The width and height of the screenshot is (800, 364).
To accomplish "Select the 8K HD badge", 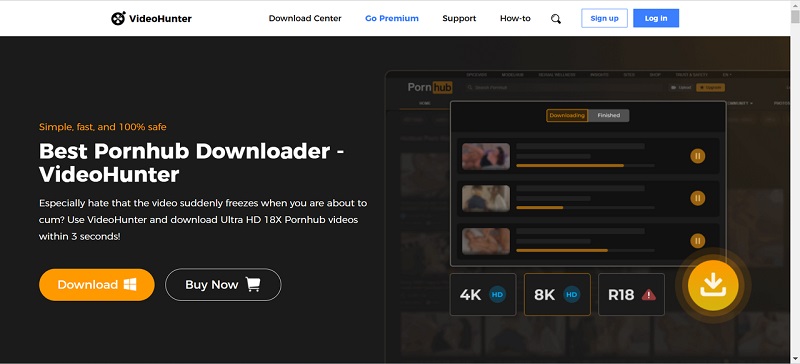I will point(557,295).
